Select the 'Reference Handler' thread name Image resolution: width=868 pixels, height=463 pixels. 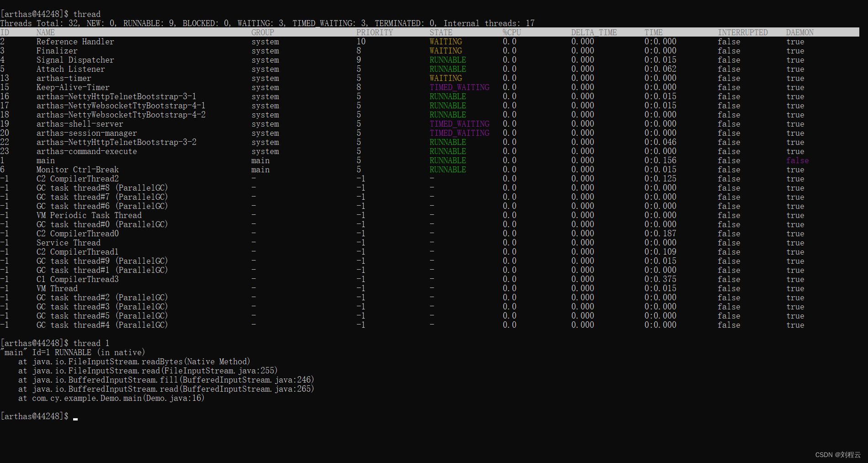pyautogui.click(x=75, y=42)
